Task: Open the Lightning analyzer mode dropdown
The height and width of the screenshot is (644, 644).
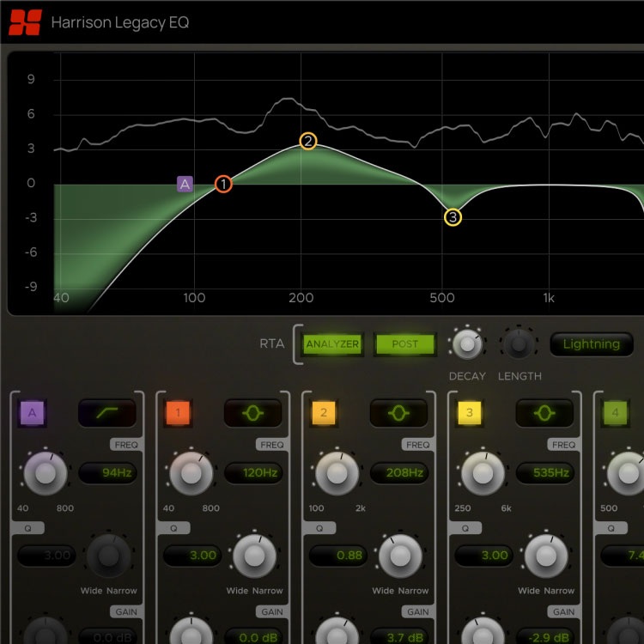Action: (592, 343)
